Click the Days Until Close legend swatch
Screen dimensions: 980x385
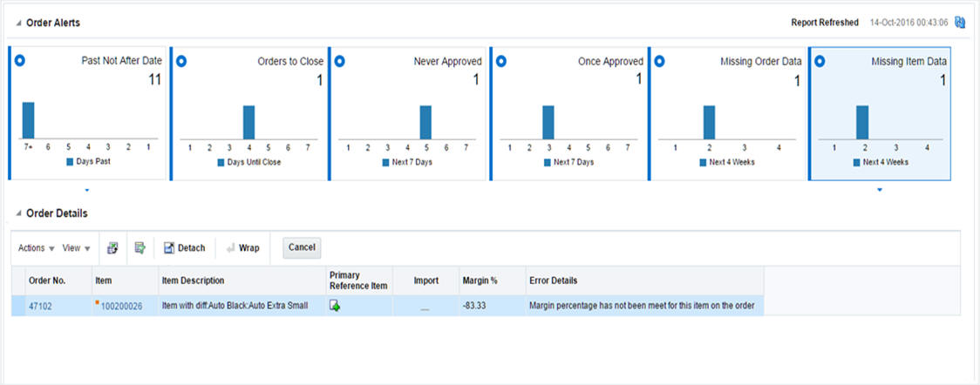[x=221, y=162]
